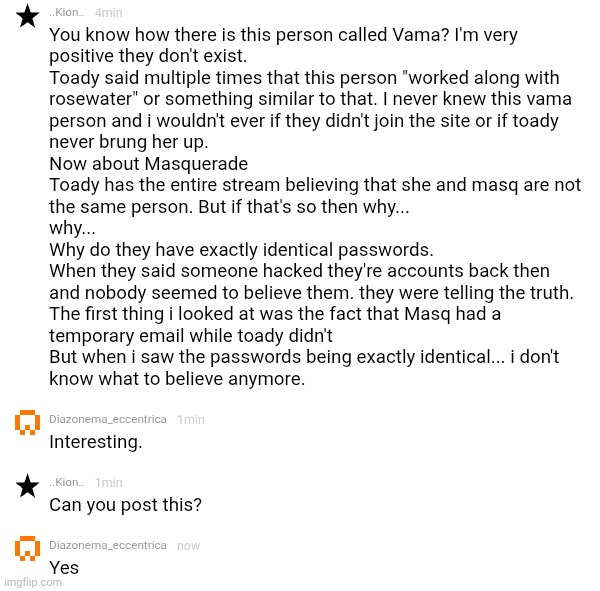
Task: Click the orange avatar next to the "Yes" reply
Action: (x=26, y=549)
